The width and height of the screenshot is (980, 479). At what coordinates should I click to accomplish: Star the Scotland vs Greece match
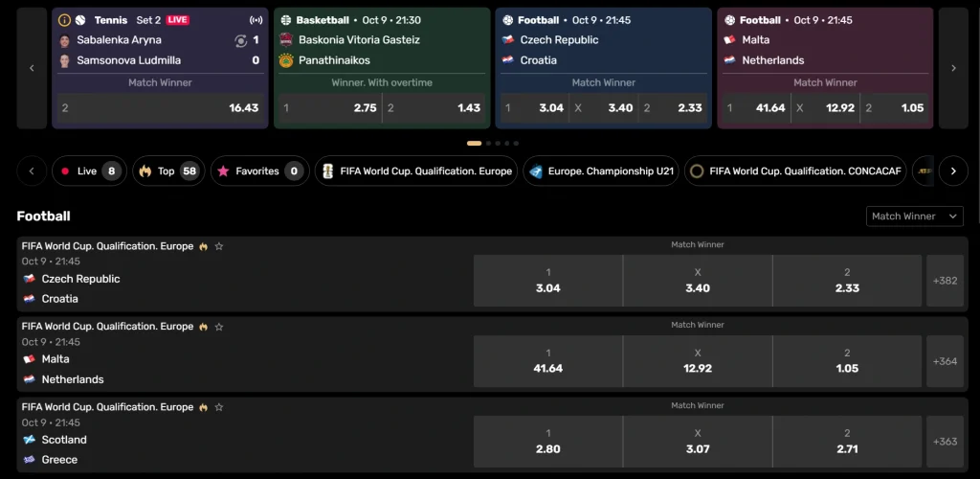(x=219, y=407)
